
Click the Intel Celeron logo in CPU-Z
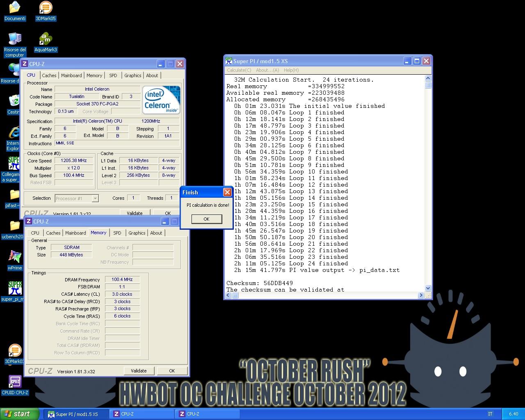pos(161,100)
